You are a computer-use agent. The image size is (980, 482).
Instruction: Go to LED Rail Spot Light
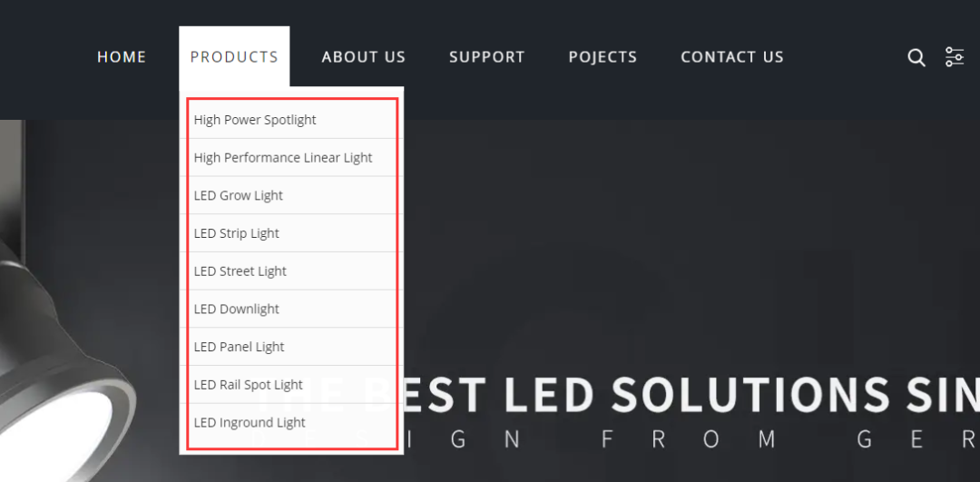pyautogui.click(x=249, y=385)
